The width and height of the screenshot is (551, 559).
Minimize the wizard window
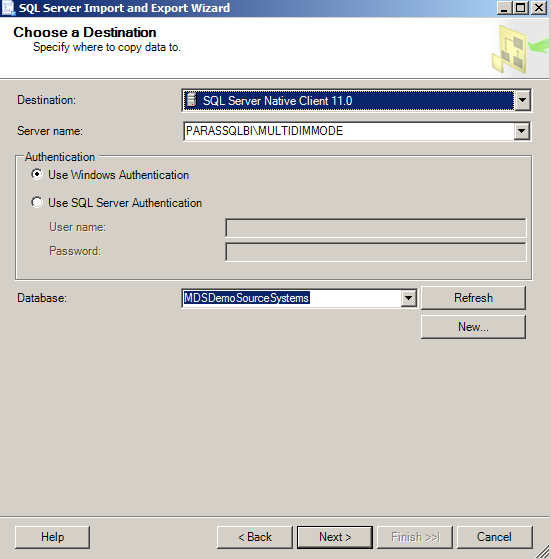point(504,8)
